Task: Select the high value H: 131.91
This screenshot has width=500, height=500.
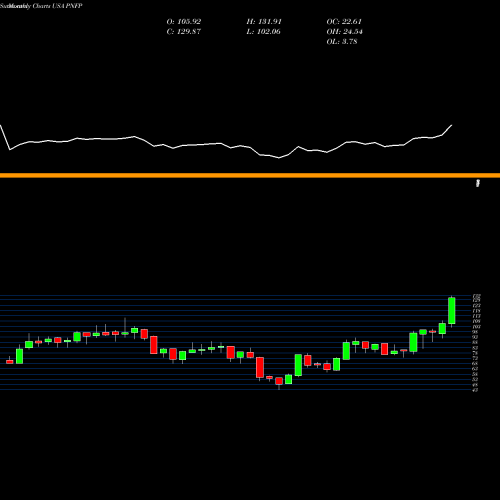Action: [x=264, y=22]
